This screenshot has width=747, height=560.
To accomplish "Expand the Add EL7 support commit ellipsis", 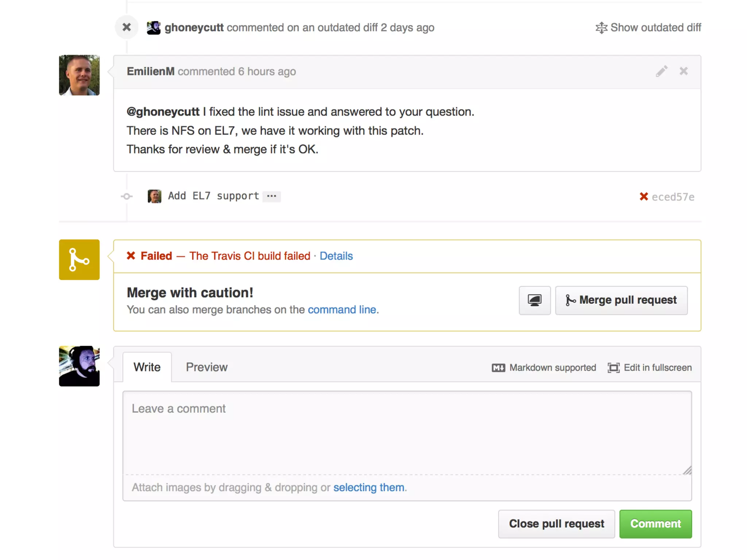I will click(271, 196).
